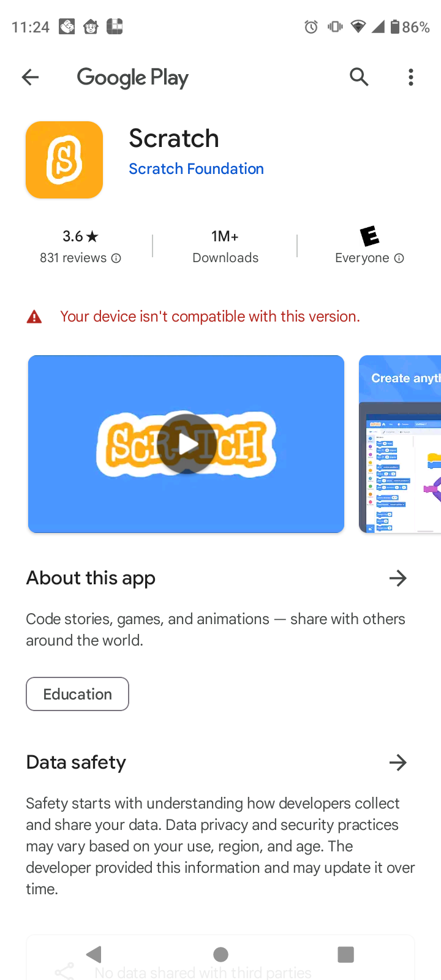
Task: Tap the Everyone content rating E badge
Action: click(369, 236)
